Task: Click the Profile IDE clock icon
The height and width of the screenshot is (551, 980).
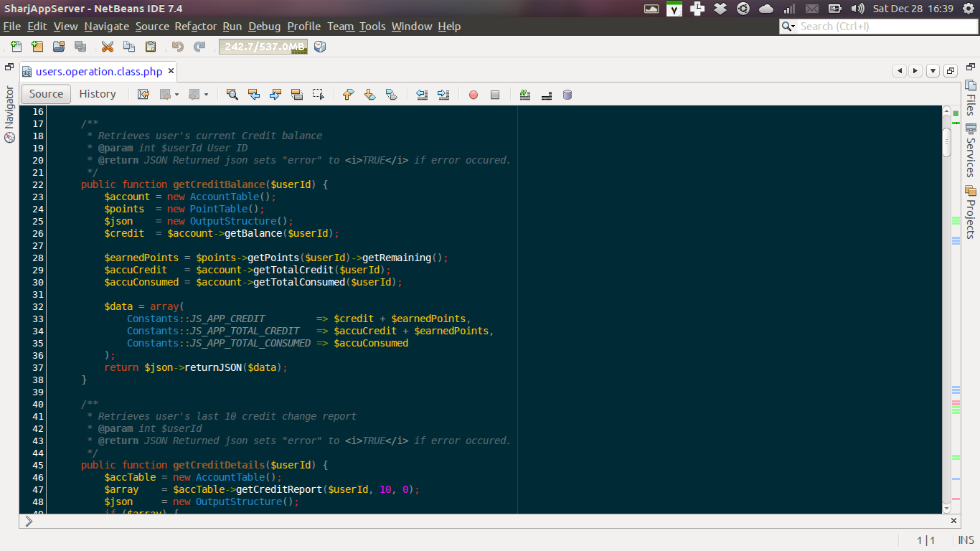Action: tap(320, 47)
